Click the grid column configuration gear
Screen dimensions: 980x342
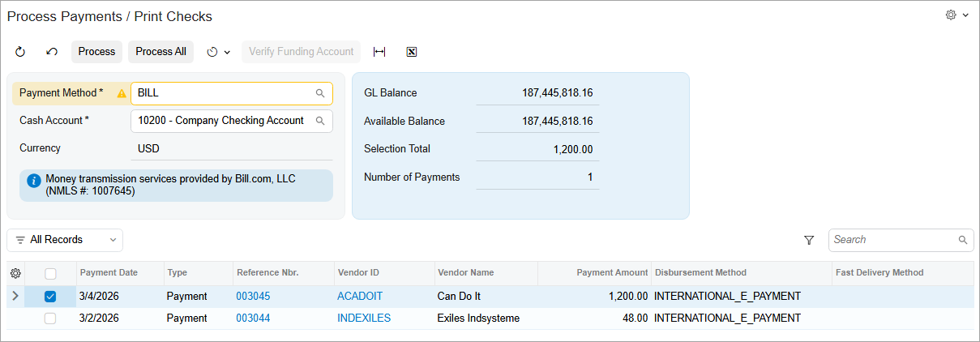[x=15, y=273]
